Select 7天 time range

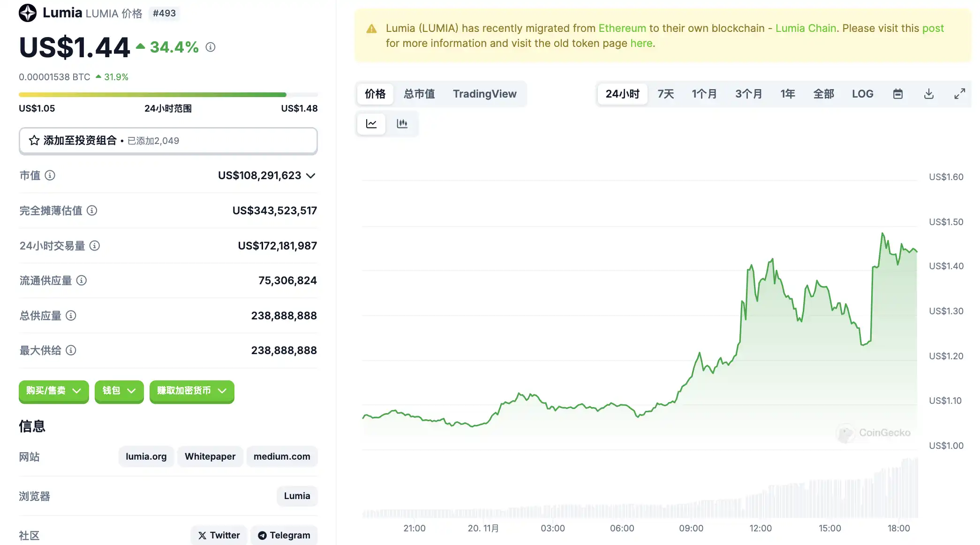click(x=665, y=94)
